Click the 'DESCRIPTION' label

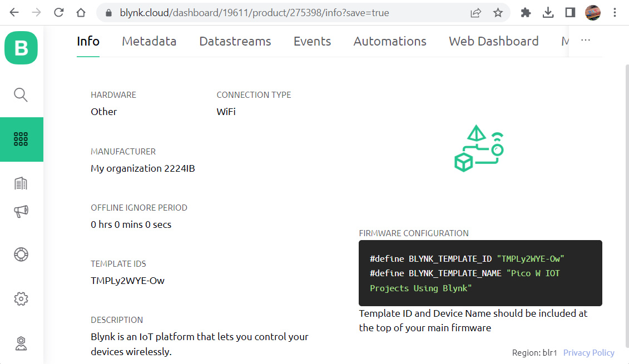pyautogui.click(x=117, y=320)
